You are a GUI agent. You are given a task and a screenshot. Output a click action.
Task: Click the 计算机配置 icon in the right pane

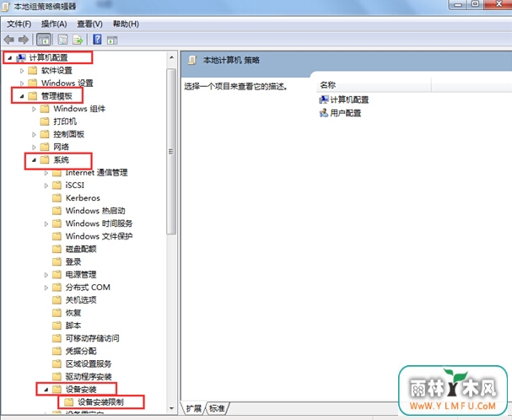(324, 100)
